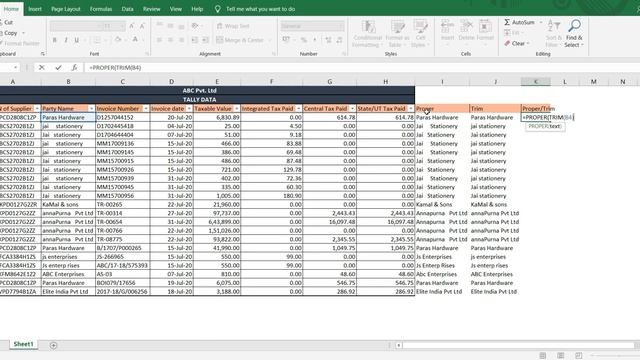
Task: Click the font color A icon
Action: 135,40
